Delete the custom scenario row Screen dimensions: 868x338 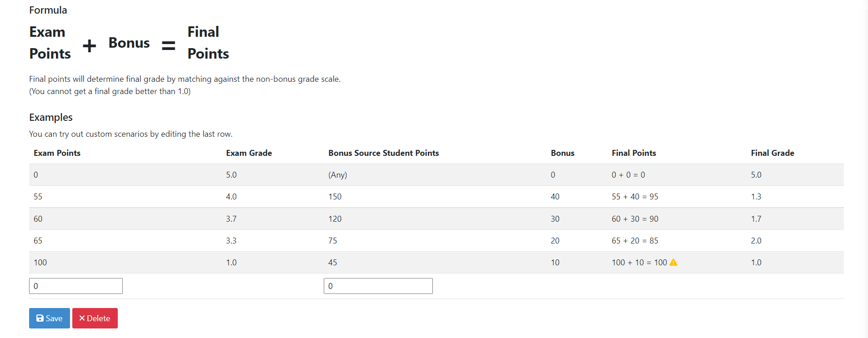click(x=95, y=318)
